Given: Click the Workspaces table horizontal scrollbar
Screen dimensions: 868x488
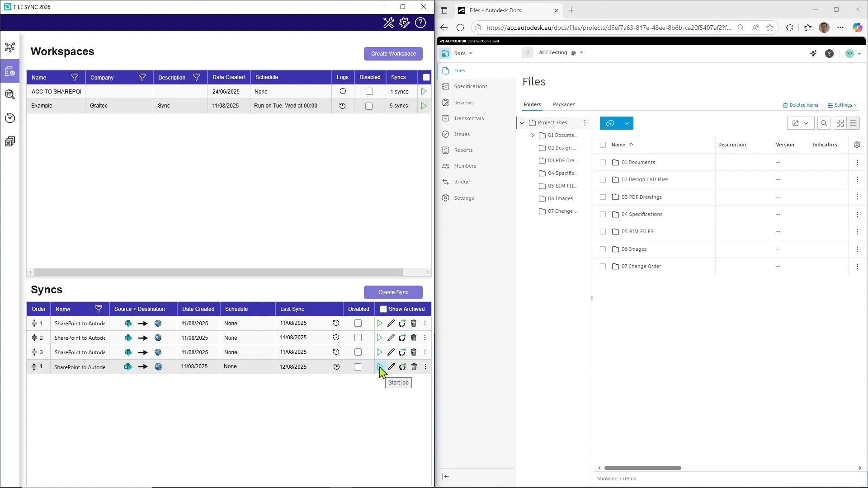Looking at the screenshot, I should (x=218, y=272).
